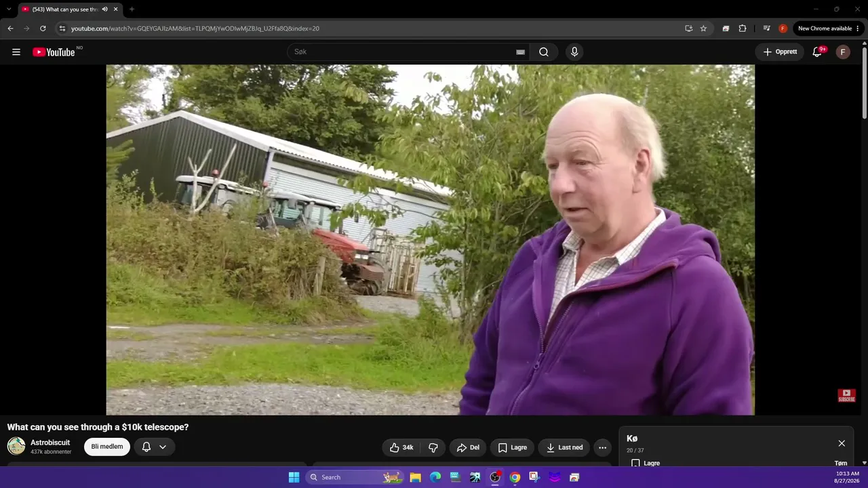
Task: Open the YouTube account avatar menu
Action: click(843, 52)
